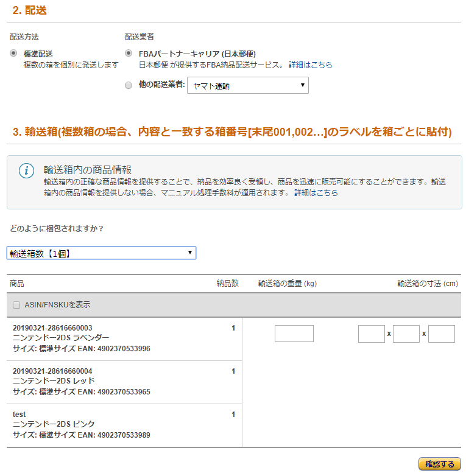Select the test ニンテンドー2DS ピンク product row

click(124, 425)
